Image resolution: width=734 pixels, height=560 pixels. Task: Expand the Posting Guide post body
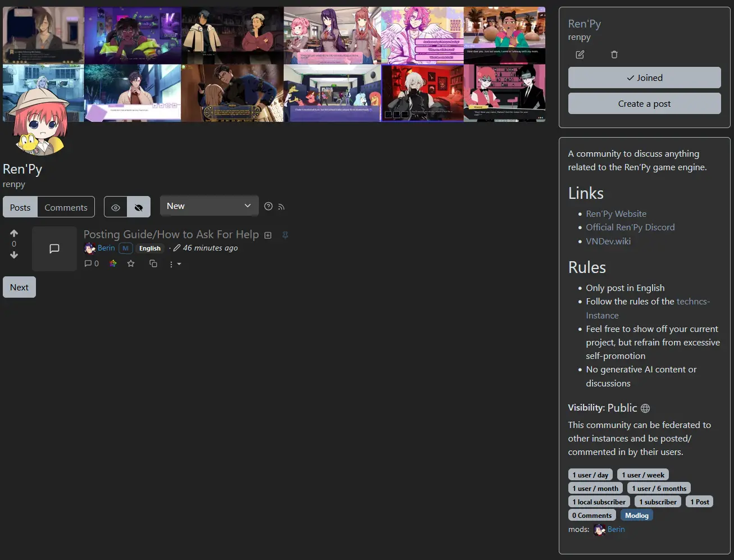pyautogui.click(x=268, y=235)
